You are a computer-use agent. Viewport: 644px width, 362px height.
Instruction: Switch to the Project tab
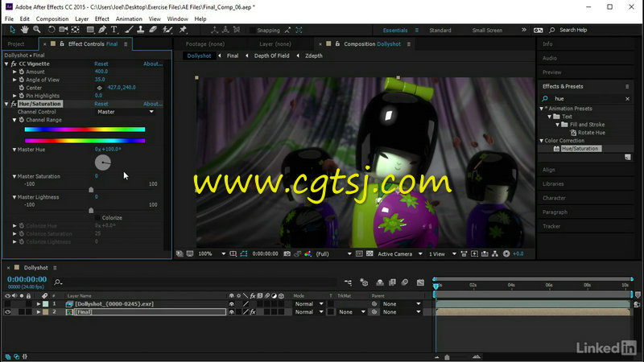(16, 44)
